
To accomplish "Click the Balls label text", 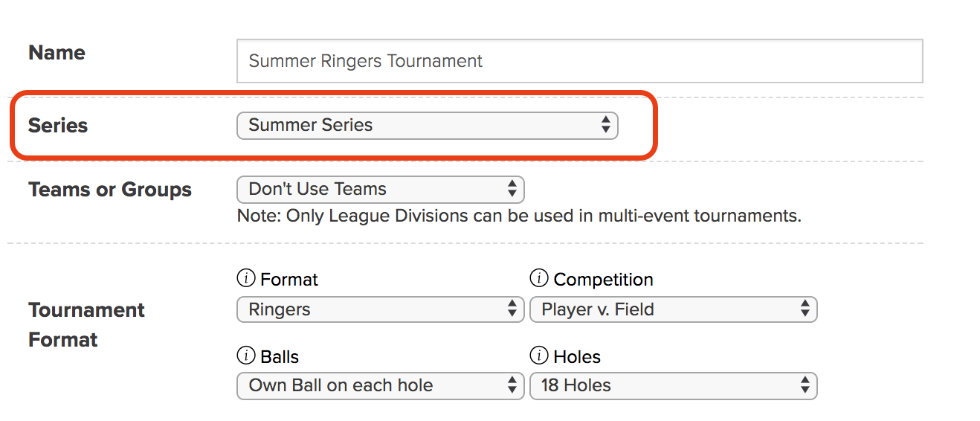I will click(280, 357).
